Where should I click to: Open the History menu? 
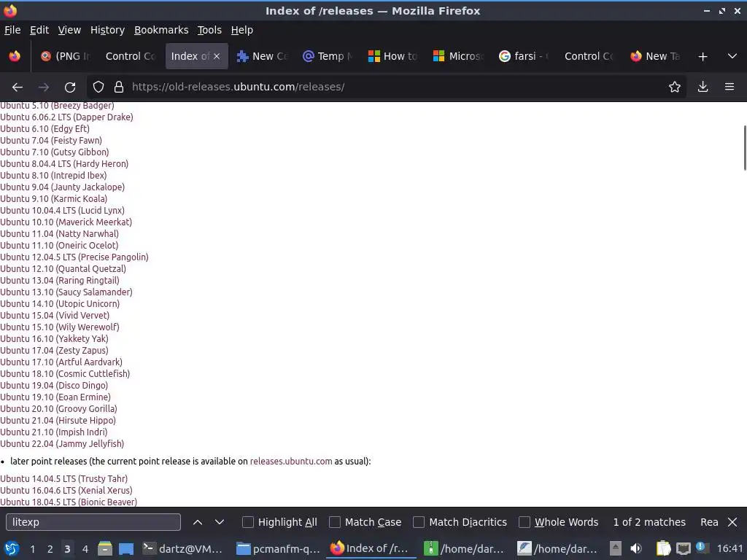[107, 30]
